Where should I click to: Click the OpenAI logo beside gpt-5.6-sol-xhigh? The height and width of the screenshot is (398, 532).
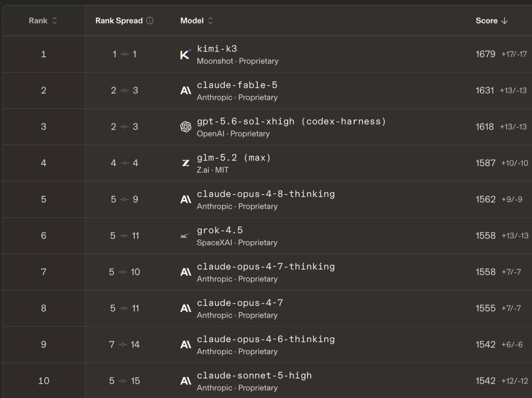point(186,127)
